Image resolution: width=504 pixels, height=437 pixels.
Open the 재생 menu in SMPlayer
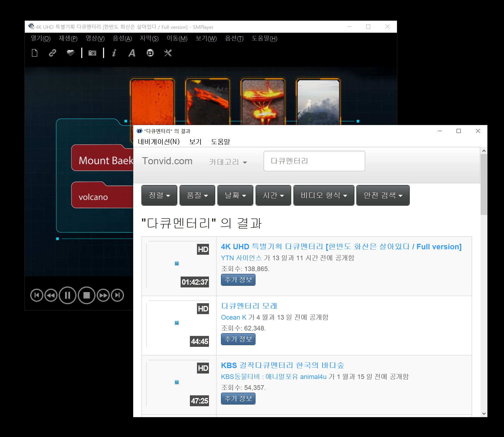tap(68, 38)
